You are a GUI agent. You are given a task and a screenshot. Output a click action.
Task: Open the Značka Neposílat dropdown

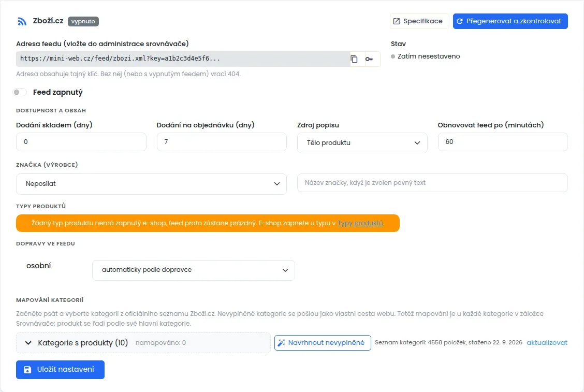pos(151,184)
